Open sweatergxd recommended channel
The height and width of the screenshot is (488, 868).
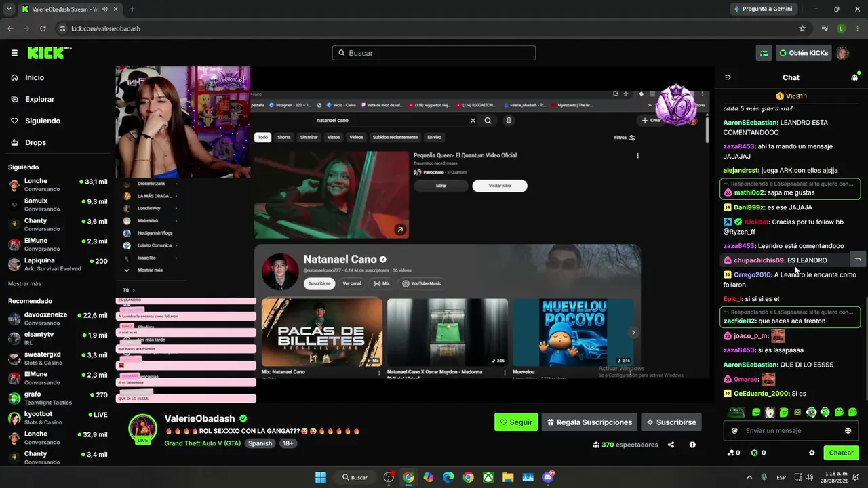click(58, 358)
